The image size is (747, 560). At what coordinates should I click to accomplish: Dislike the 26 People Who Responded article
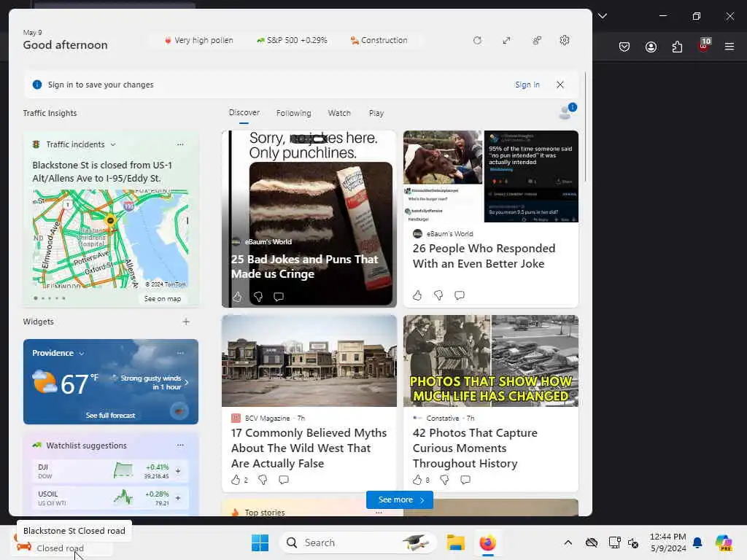click(438, 295)
